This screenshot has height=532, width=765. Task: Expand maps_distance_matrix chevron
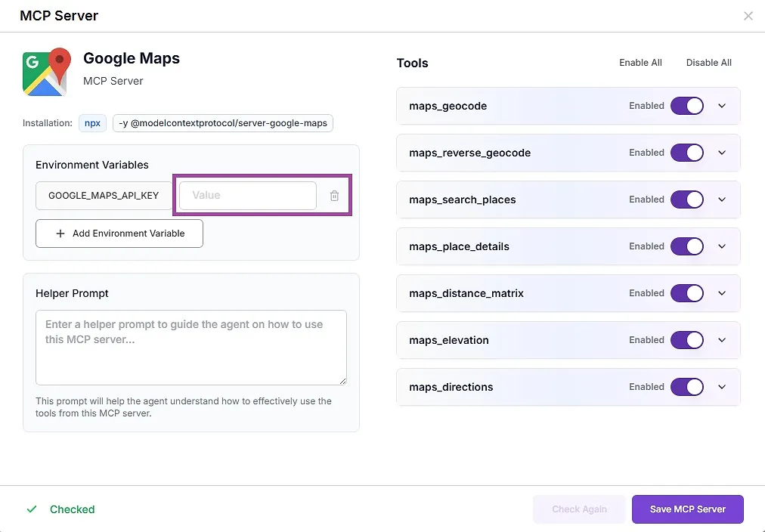[722, 293]
